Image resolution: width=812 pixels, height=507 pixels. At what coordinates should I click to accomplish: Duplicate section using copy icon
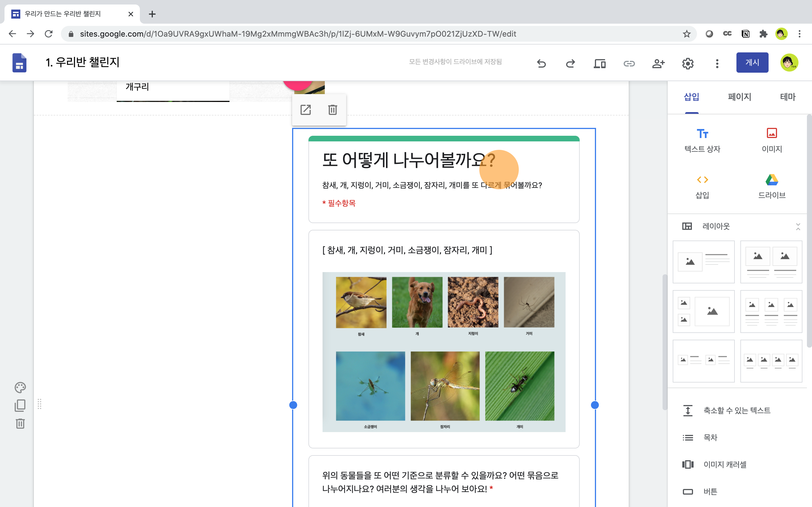[20, 405]
